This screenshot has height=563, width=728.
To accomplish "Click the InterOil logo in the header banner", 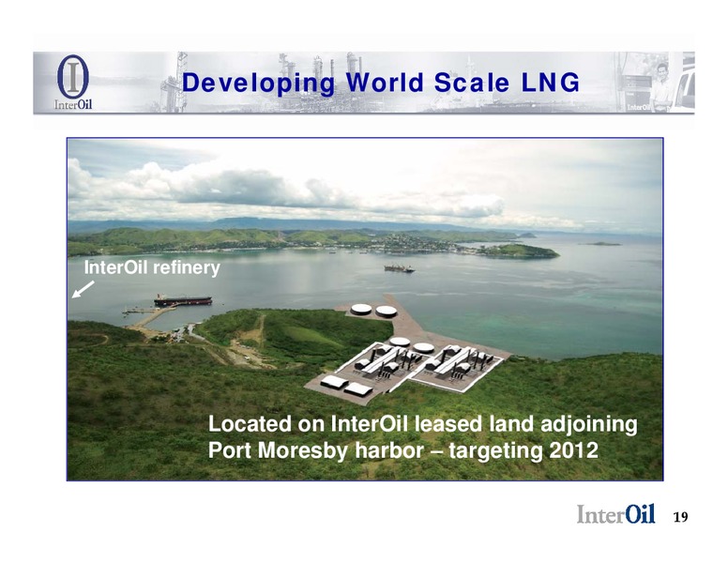I will click(x=73, y=83).
